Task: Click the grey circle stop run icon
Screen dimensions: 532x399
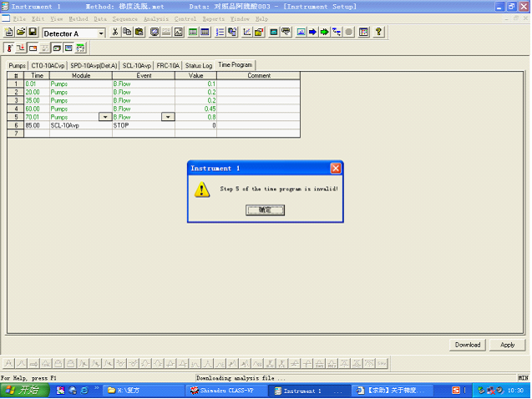Action: pyautogui.click(x=348, y=33)
